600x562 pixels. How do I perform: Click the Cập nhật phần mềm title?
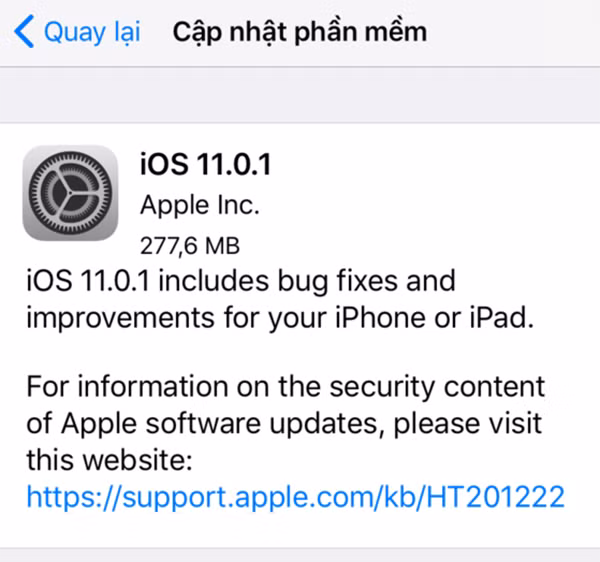pos(300,32)
